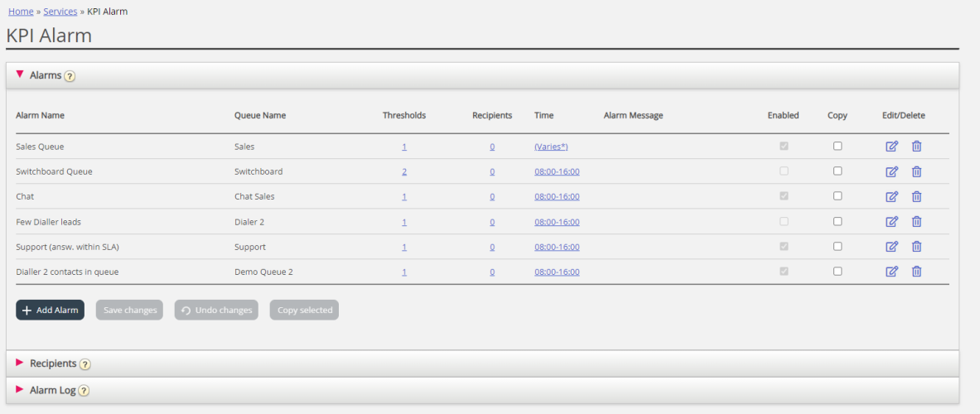Expand the Alarm Log section
The image size is (980, 414).
20,389
